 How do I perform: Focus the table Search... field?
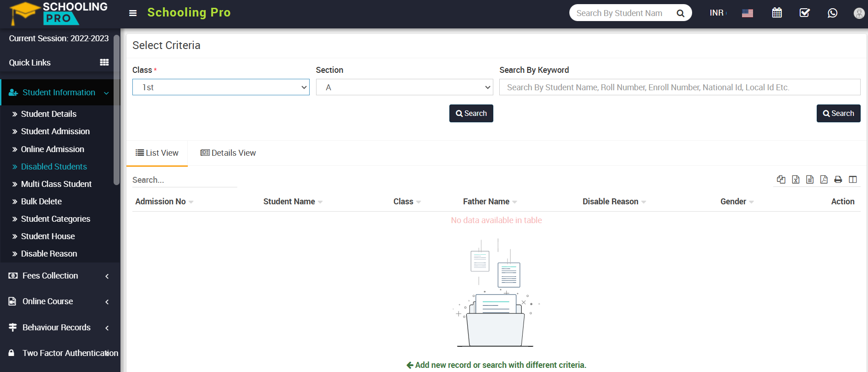coord(185,180)
